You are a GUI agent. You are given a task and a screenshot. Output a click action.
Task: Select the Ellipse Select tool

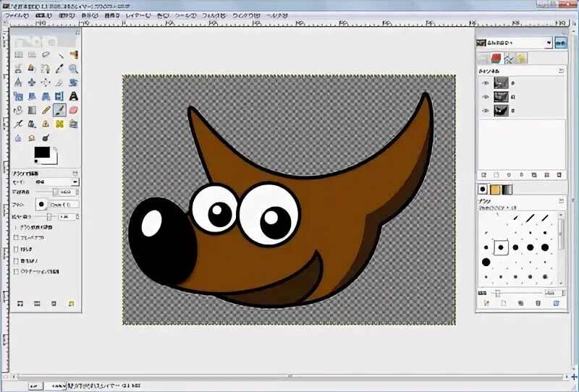click(x=32, y=55)
